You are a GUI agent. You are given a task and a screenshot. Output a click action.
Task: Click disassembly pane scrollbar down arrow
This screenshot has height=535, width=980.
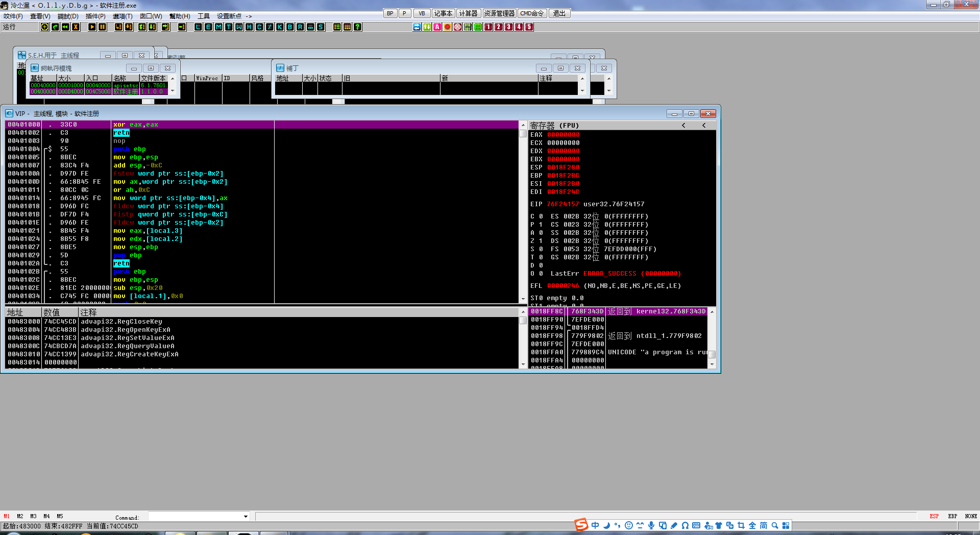point(523,299)
